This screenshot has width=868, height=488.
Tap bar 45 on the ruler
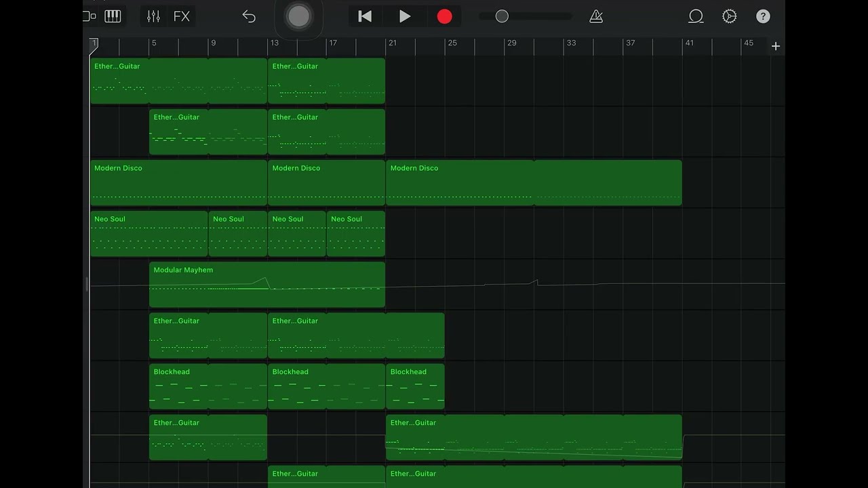[749, 43]
